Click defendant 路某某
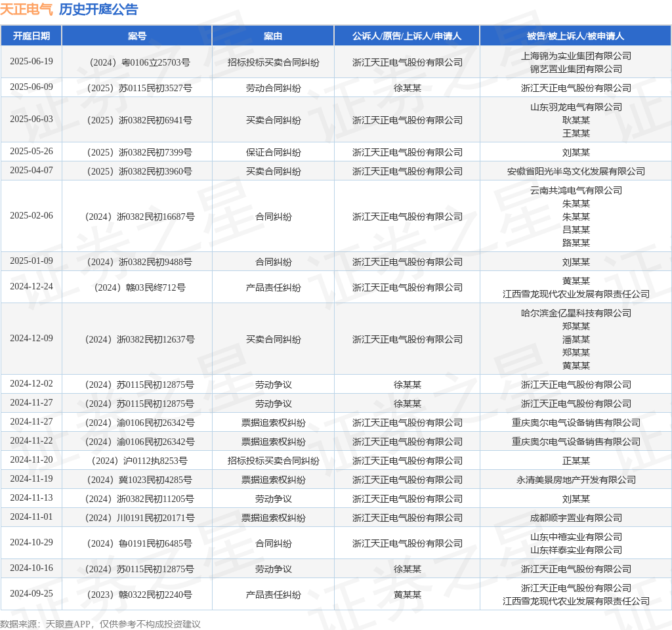The height and width of the screenshot is (630, 672). point(576,243)
